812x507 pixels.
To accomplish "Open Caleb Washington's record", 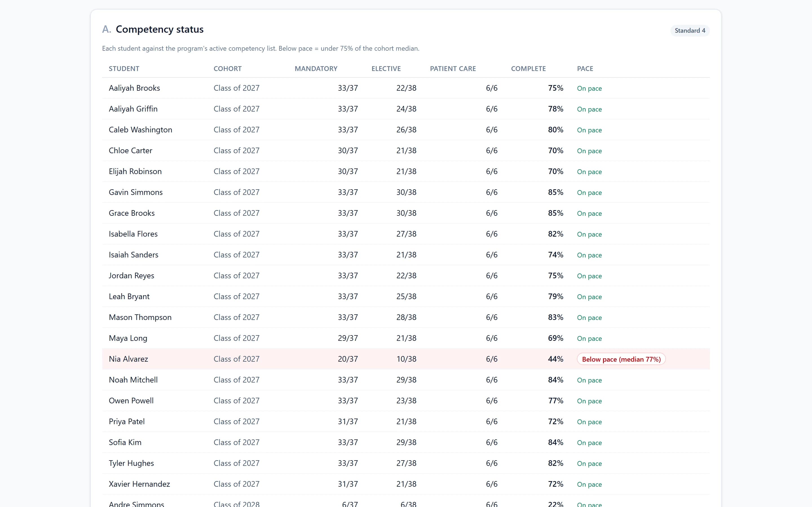I will pyautogui.click(x=140, y=130).
